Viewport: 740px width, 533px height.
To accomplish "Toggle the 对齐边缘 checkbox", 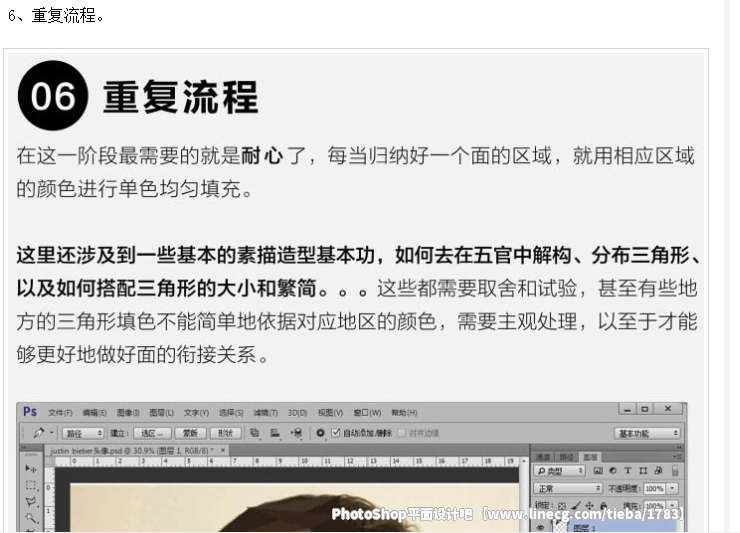I will (401, 433).
